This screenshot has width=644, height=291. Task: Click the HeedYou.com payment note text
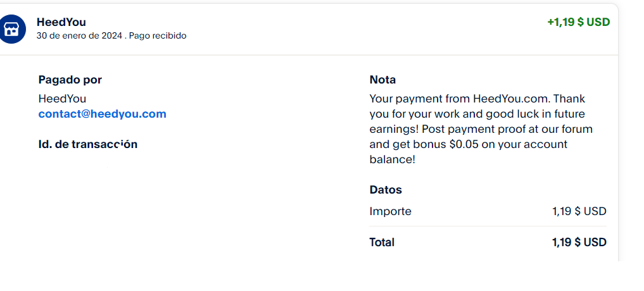click(481, 129)
